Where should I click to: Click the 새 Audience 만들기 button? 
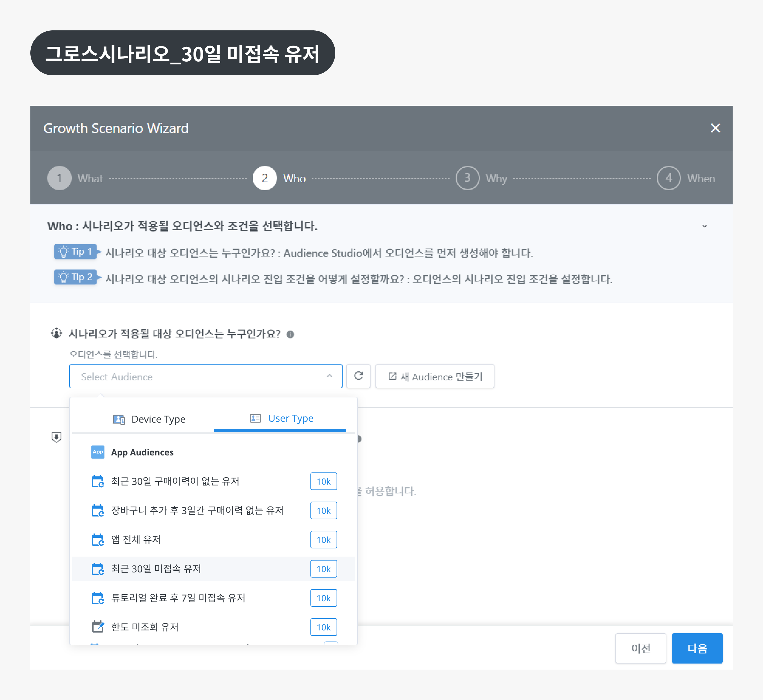click(434, 376)
